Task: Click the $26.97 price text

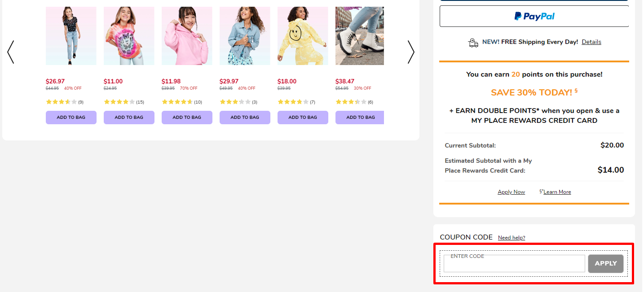Action: (x=55, y=81)
